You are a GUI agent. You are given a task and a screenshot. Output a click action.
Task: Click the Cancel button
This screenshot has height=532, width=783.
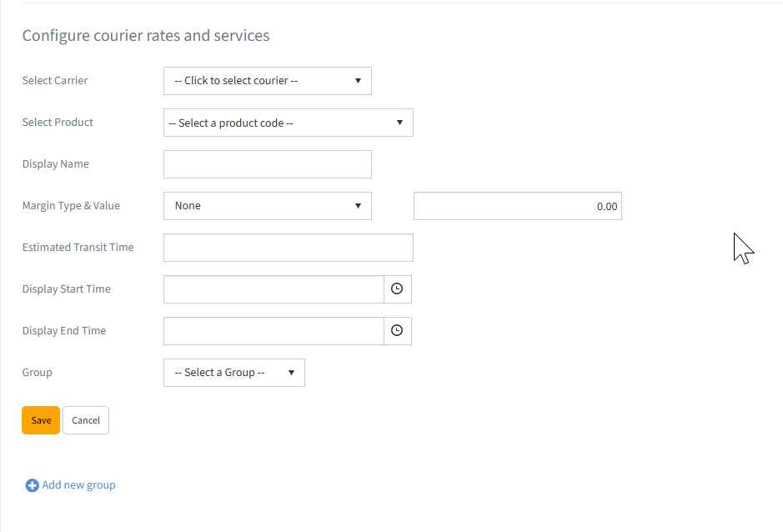tap(86, 420)
